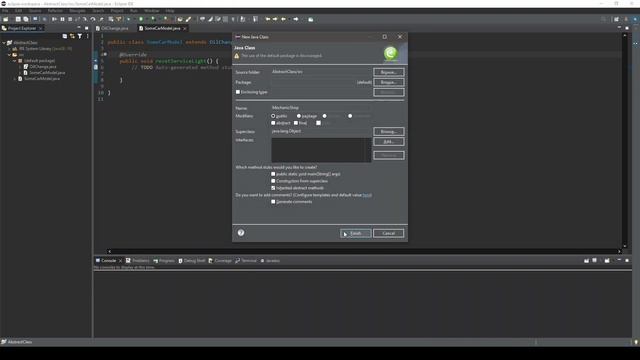Check the final modifier checkbox
This screenshot has width=640, height=360.
click(296, 123)
